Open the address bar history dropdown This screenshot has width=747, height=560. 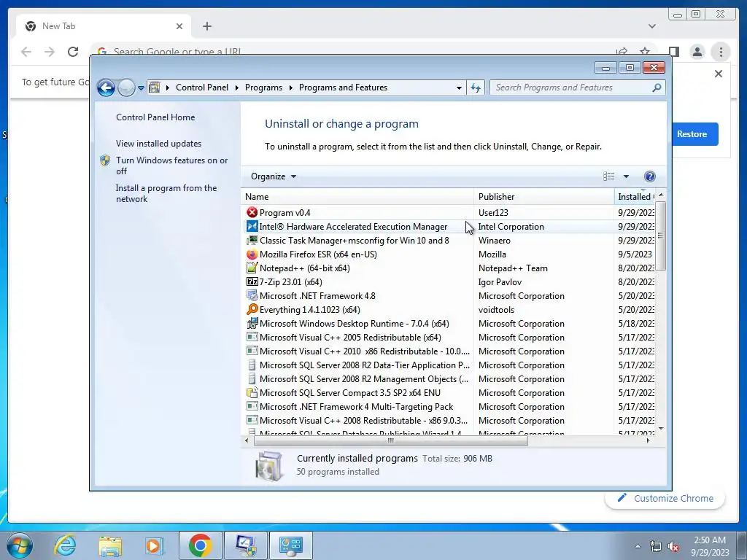(459, 87)
